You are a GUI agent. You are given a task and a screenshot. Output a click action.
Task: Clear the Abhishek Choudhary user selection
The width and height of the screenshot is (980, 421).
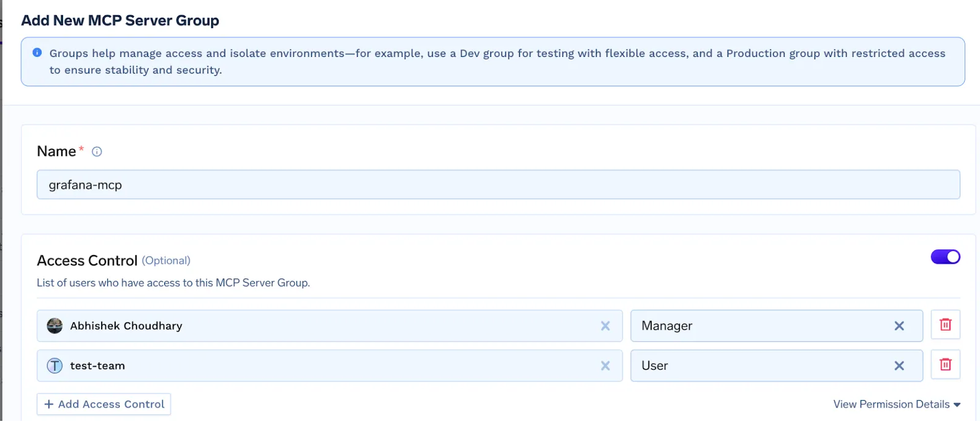click(x=605, y=326)
